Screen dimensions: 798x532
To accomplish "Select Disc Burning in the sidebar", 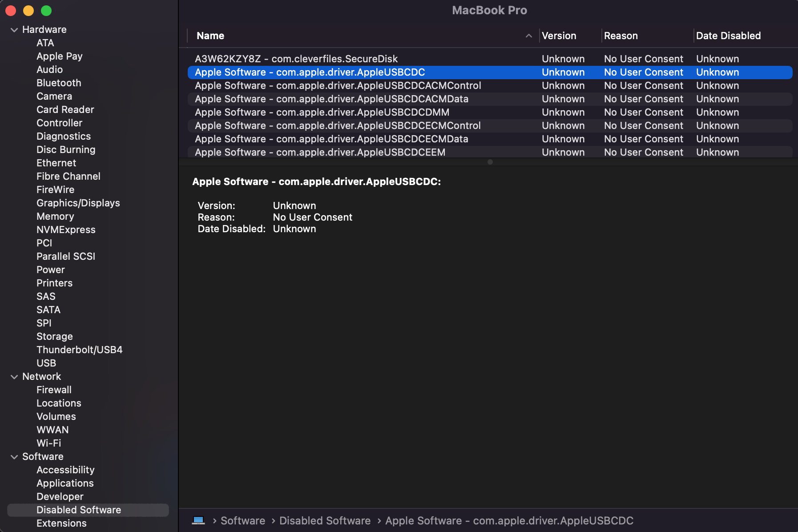I will coord(66,150).
